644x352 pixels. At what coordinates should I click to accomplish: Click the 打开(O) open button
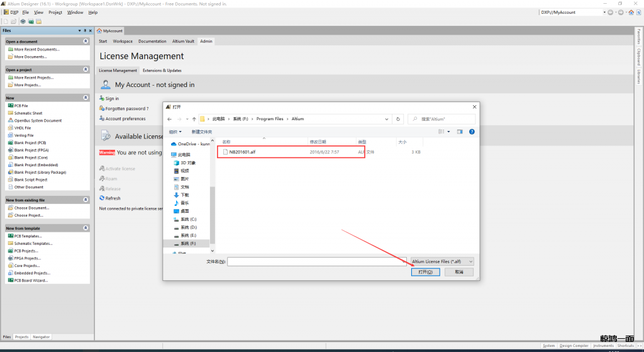[426, 272]
